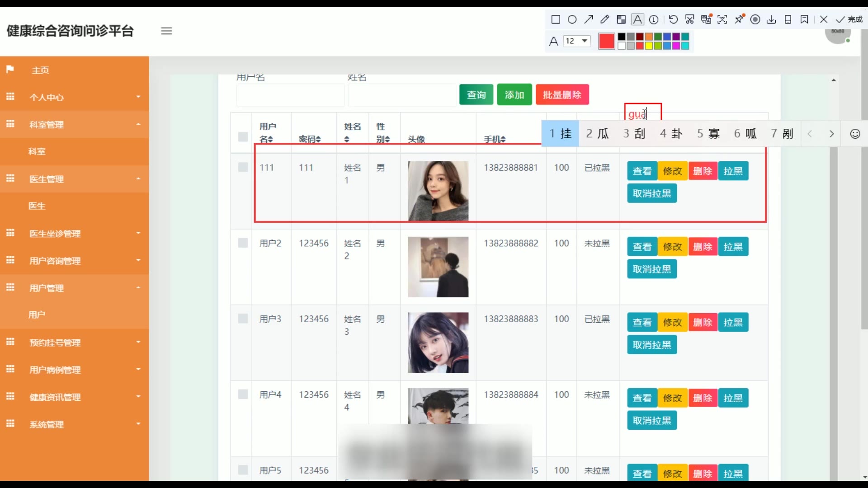Image resolution: width=868 pixels, height=488 pixels.
Task: Expand 系统管理 sidebar menu
Action: click(75, 424)
